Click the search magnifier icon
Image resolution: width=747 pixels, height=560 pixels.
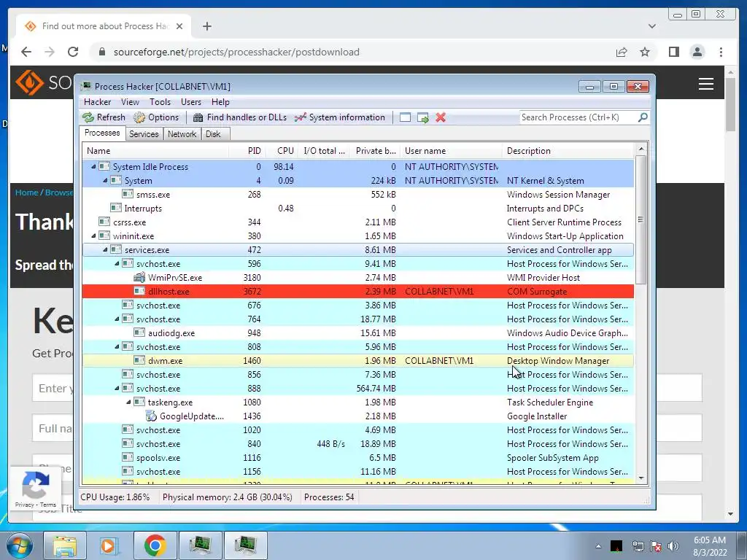pyautogui.click(x=643, y=117)
